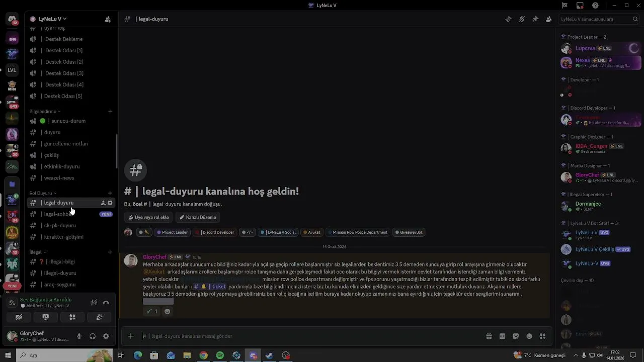Open the gift icon in message bar
Screen dimensions: 644x362
[x=489, y=336]
